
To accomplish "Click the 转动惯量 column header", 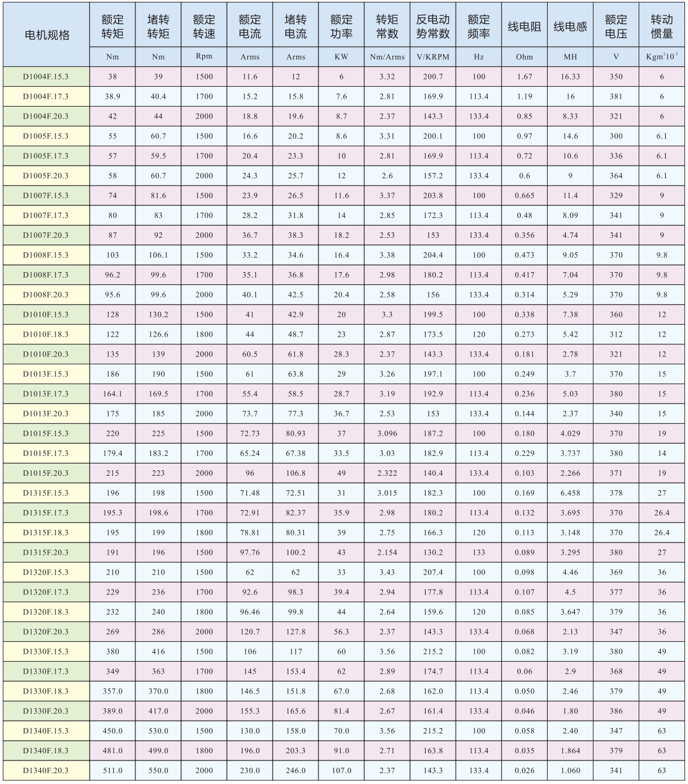I will point(662,26).
